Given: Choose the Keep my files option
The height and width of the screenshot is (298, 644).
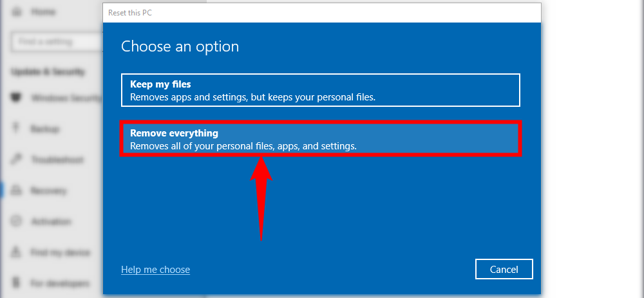Looking at the screenshot, I should click(x=320, y=90).
